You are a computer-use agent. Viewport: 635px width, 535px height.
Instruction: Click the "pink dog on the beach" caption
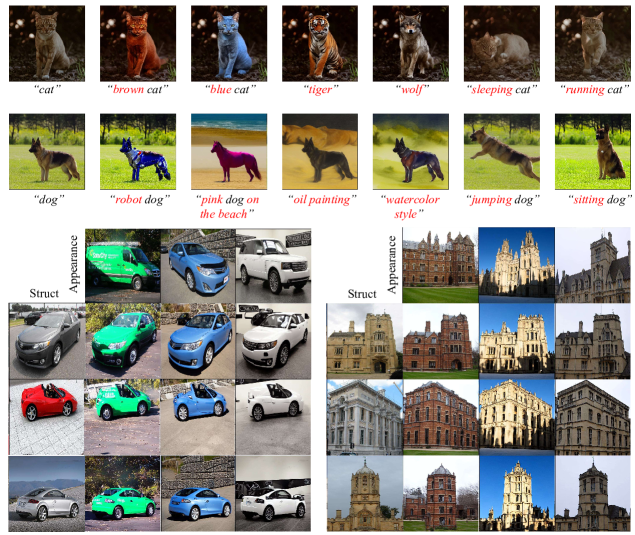[x=227, y=207]
